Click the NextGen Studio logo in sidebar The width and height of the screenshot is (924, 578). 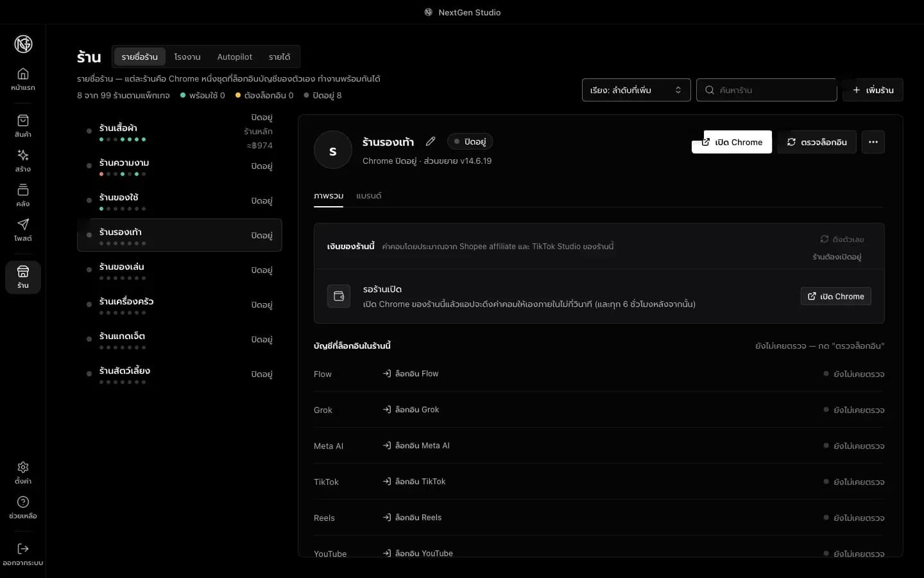point(23,44)
